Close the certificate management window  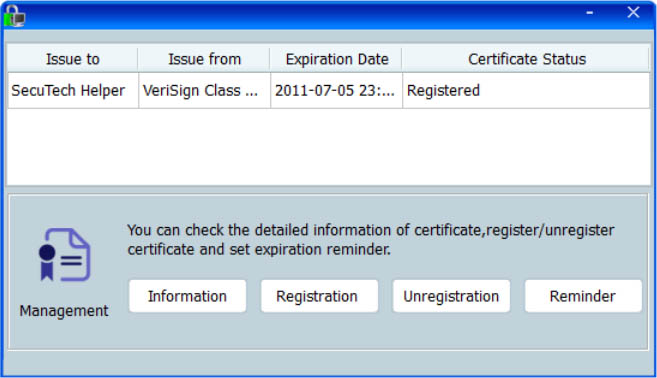click(633, 13)
